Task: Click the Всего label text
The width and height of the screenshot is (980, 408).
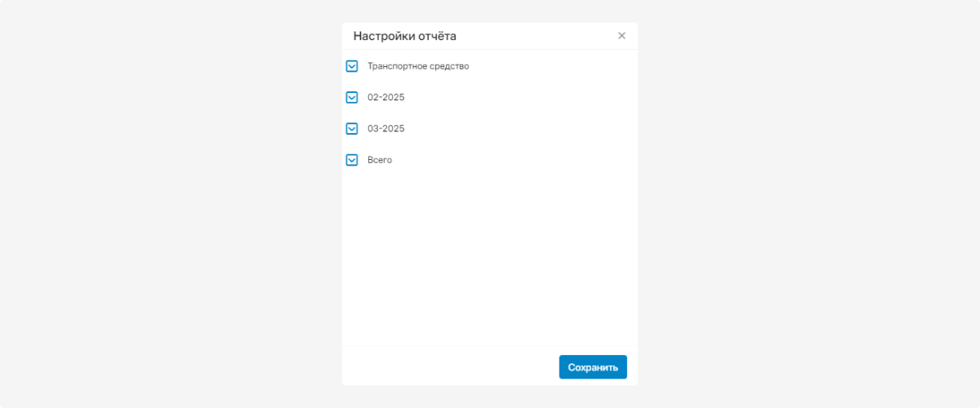Action: point(380,160)
